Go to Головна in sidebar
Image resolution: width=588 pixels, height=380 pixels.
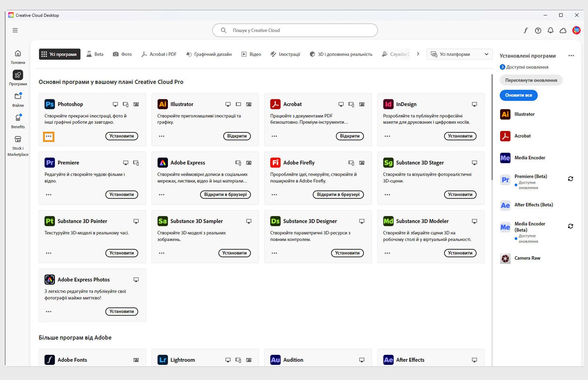[x=18, y=57]
